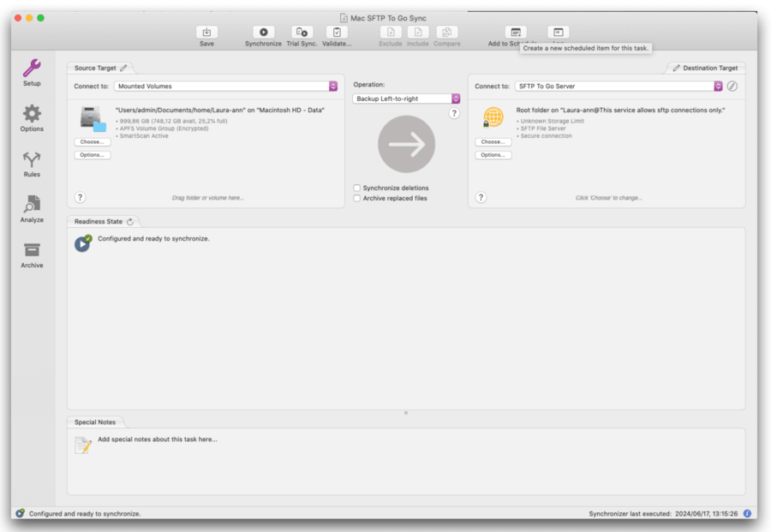771x532 pixels.
Task: Open the Rules panel
Action: (31, 163)
